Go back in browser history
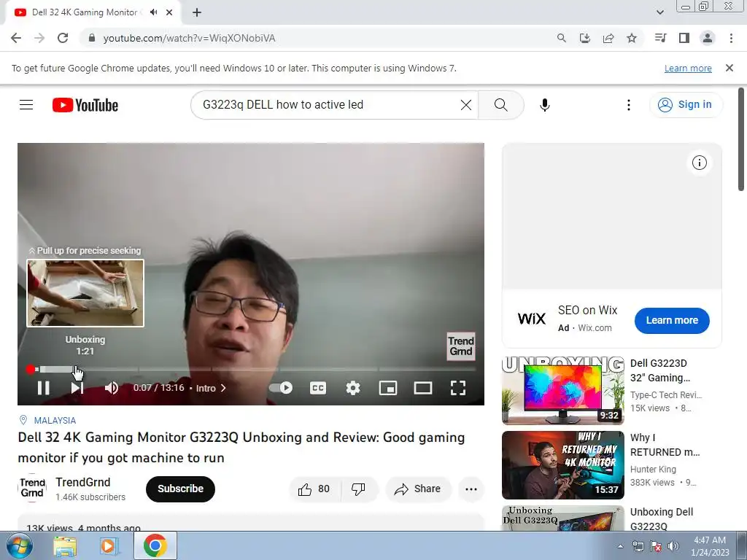Screen dimensions: 747x560 click(16, 38)
